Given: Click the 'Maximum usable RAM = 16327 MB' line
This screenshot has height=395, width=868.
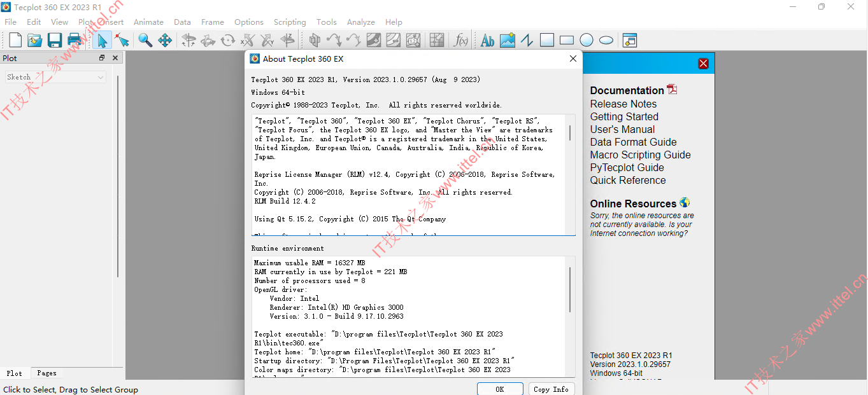Looking at the screenshot, I should tap(309, 263).
